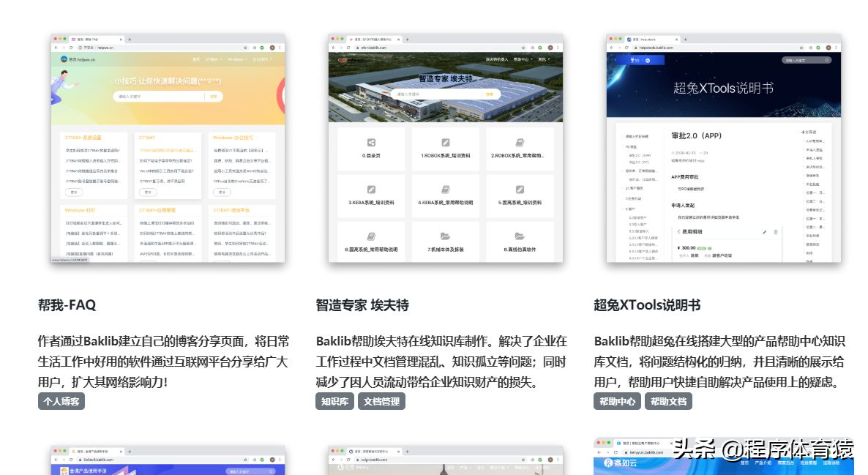Expand the 帮助中心 menu in 埃夫特 screenshot
This screenshot has width=868, height=475.
click(x=523, y=59)
